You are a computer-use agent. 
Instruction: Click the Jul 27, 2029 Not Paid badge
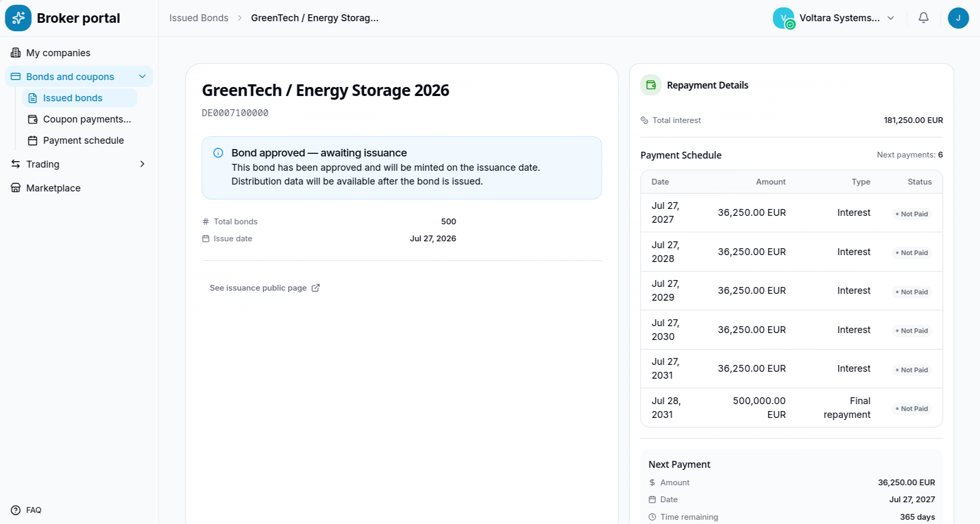(912, 292)
